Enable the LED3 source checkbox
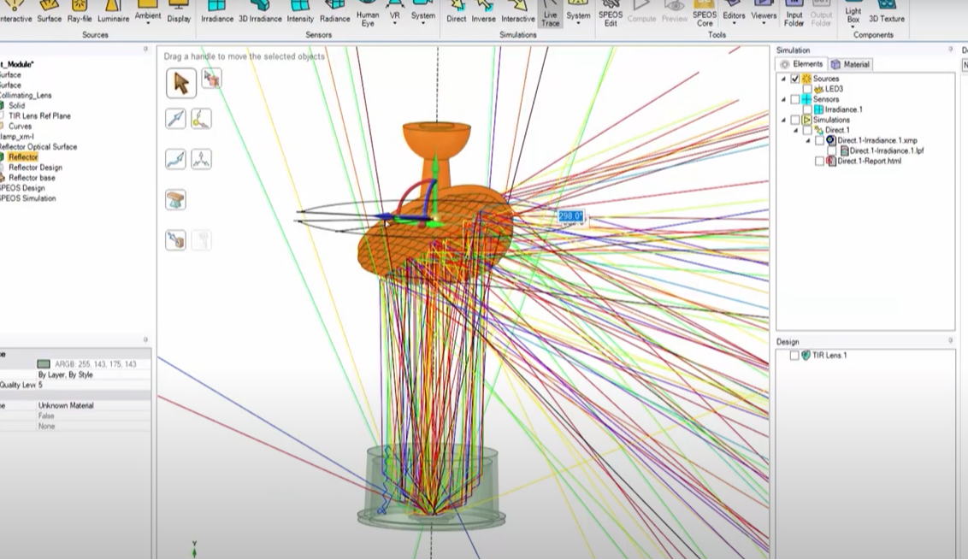Image resolution: width=968 pixels, height=560 pixels. coord(807,89)
